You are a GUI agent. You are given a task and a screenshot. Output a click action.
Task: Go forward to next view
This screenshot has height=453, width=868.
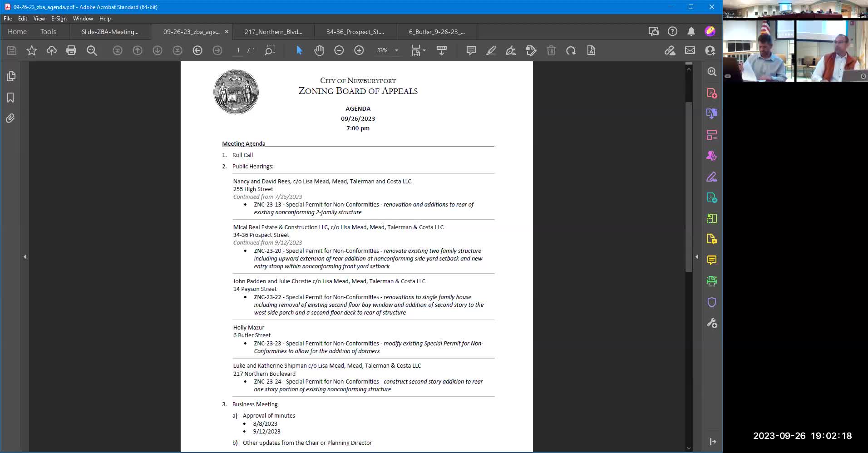217,50
